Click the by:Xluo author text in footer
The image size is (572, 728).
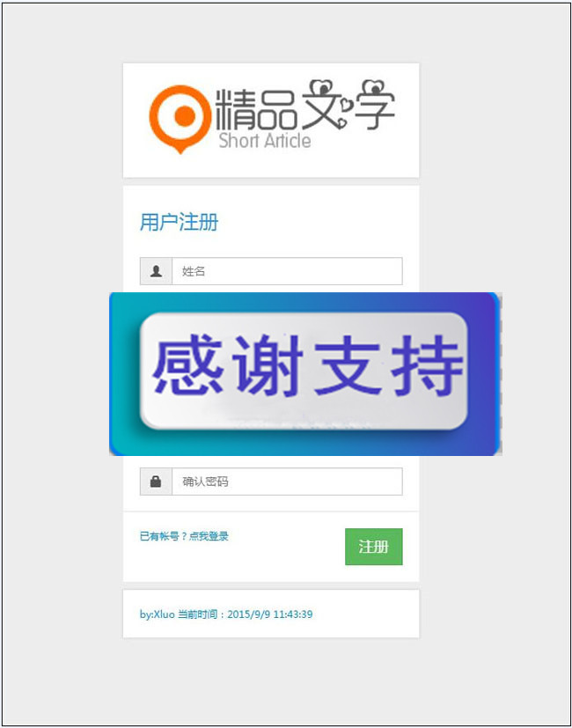pyautogui.click(x=158, y=614)
